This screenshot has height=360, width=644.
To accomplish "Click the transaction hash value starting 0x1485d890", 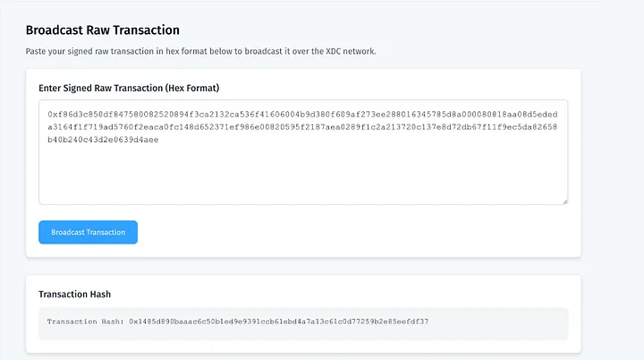I will coord(278,321).
